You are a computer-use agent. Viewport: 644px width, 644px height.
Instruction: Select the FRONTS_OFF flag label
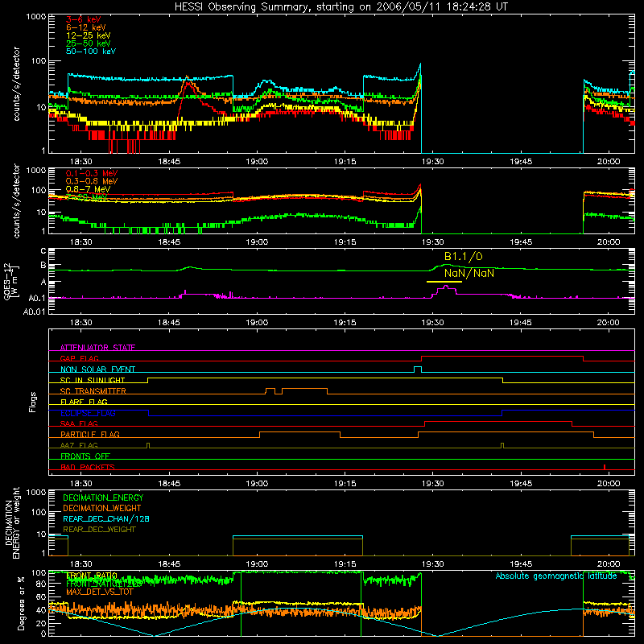click(x=85, y=456)
